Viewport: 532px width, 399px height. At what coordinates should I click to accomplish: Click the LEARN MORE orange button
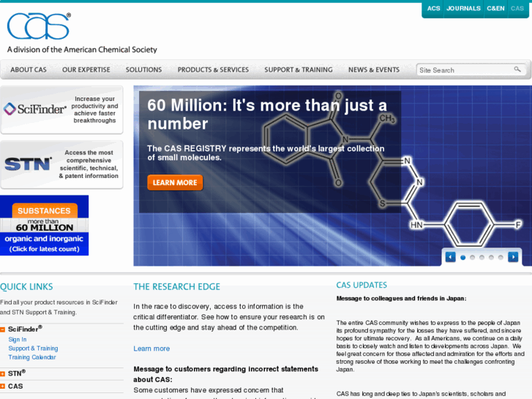click(175, 183)
